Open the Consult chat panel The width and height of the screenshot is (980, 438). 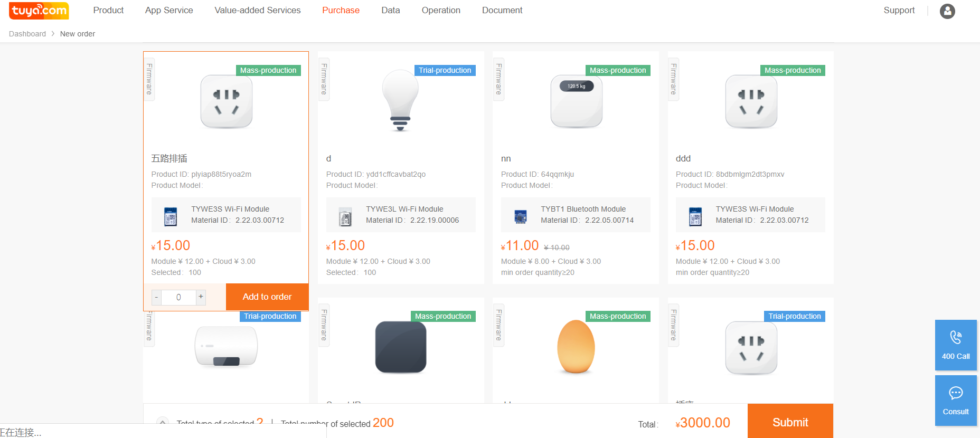coord(955,393)
